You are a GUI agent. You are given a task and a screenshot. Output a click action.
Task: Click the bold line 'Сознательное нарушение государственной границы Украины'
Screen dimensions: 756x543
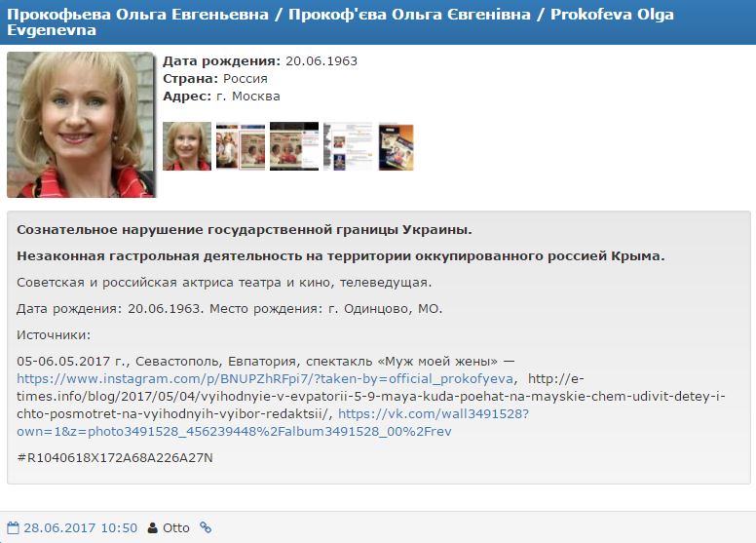coord(245,230)
